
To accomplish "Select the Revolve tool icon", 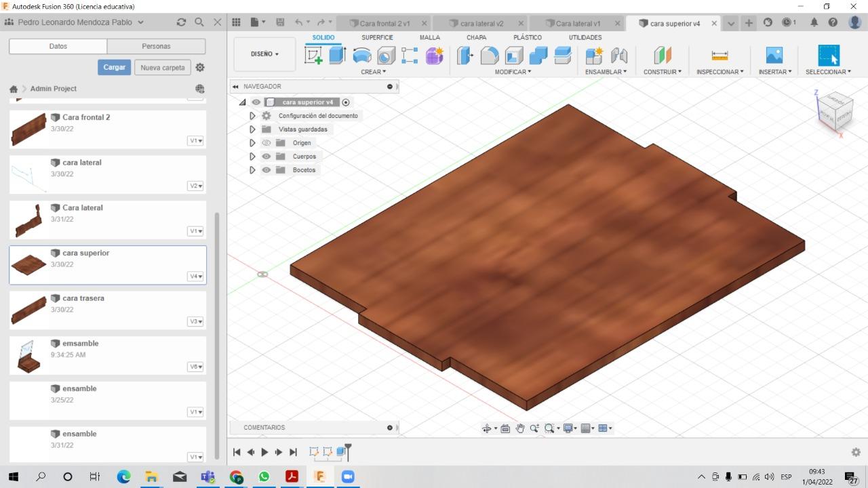I will (x=361, y=56).
